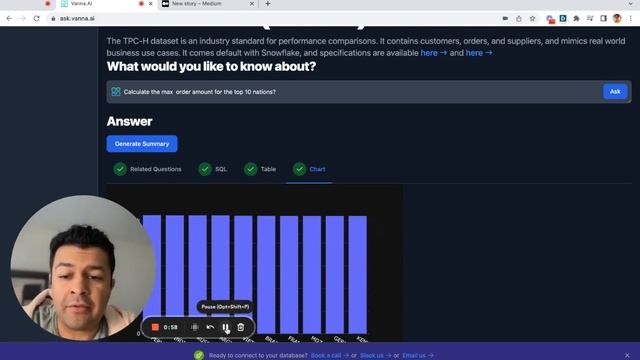Click the 'Book a call' link
This screenshot has width=640, height=360.
coord(330,356)
